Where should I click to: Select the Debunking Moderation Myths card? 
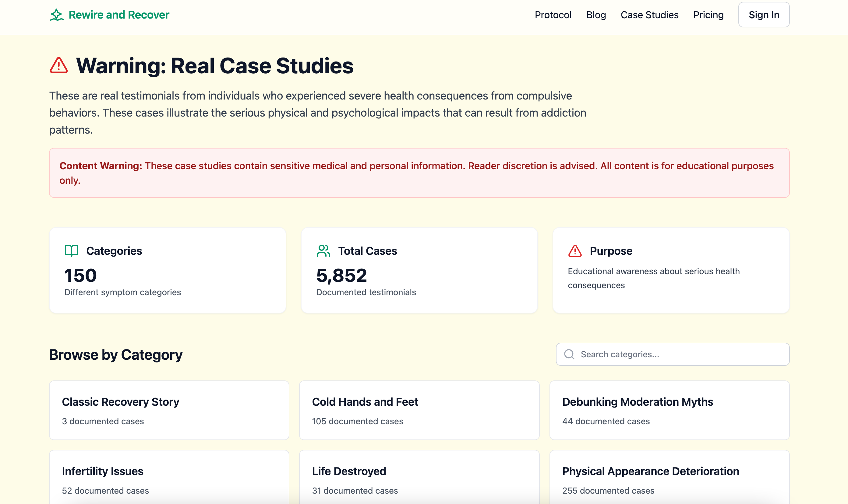click(x=669, y=410)
